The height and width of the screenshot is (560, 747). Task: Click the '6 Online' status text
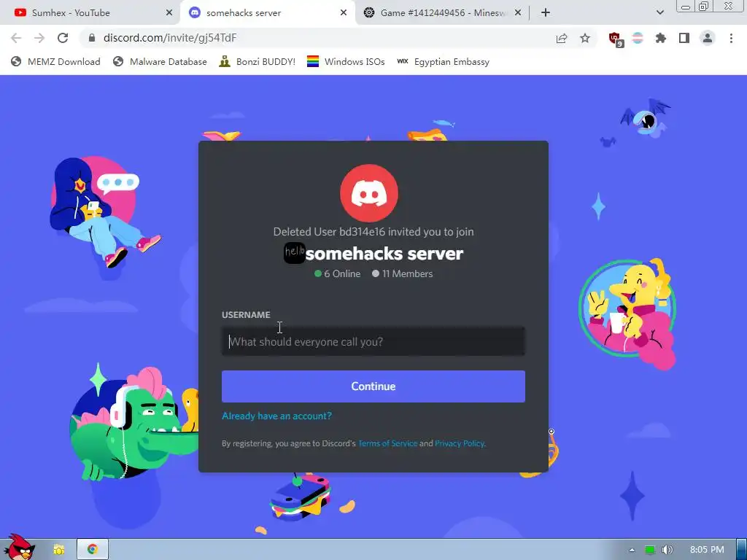tap(342, 274)
